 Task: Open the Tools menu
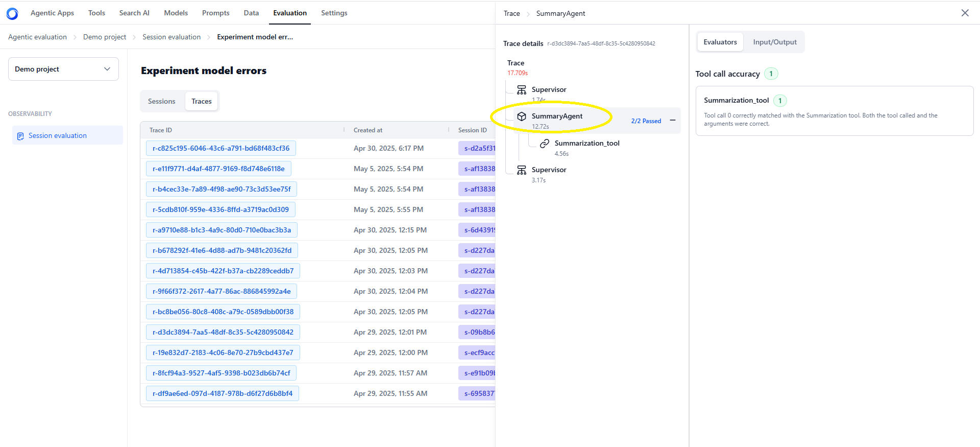96,13
